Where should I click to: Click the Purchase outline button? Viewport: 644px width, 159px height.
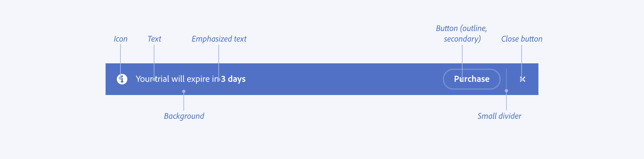click(x=471, y=79)
